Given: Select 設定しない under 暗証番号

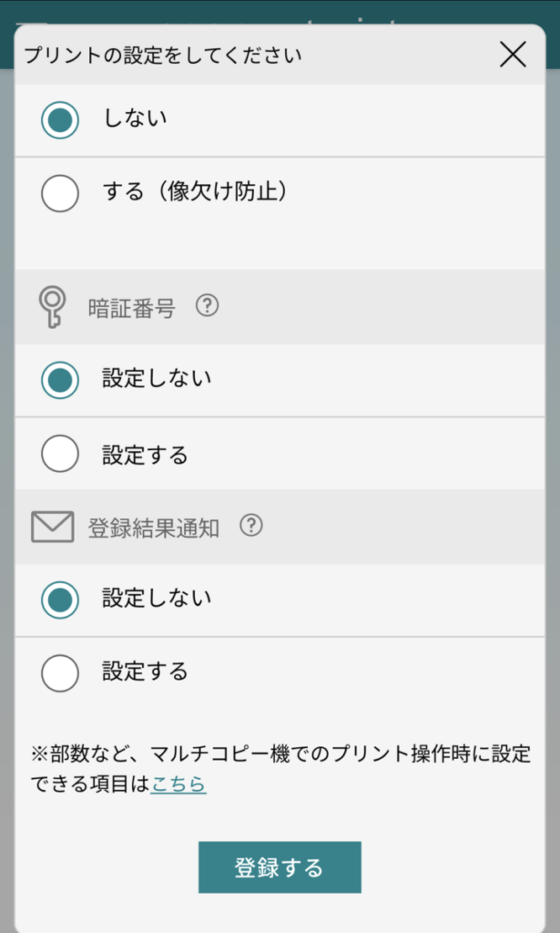Looking at the screenshot, I should (x=60, y=380).
